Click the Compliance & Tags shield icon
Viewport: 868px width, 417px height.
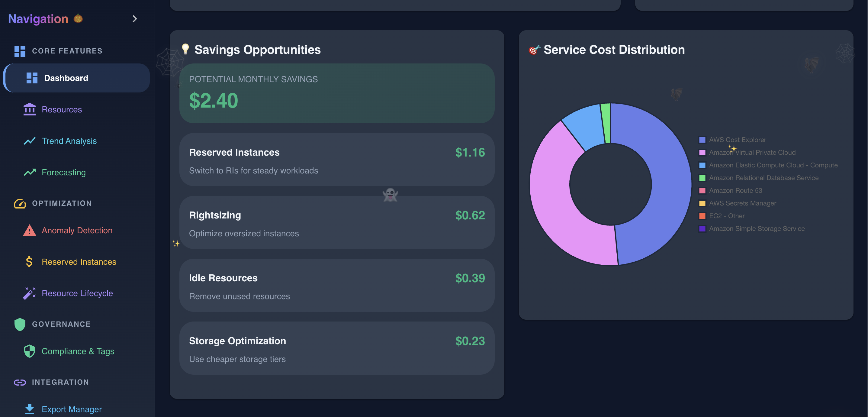[29, 351]
